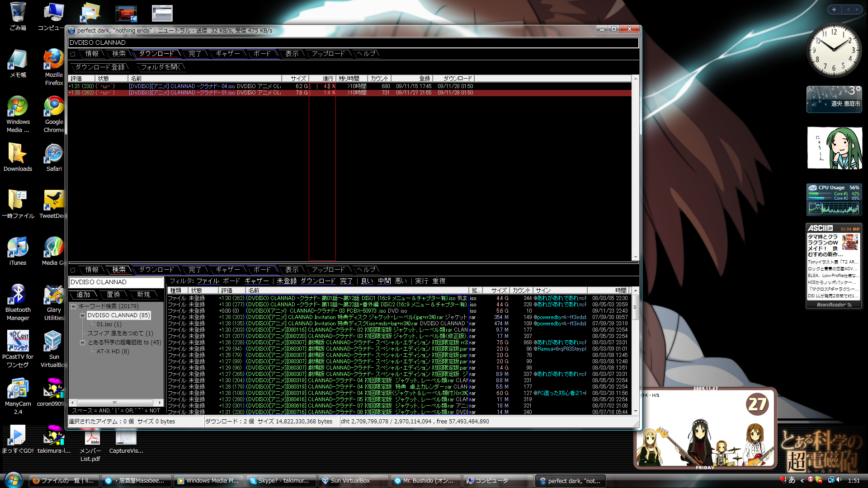
Task: Click the keyword tree horizontal scrollbar
Action: [116, 403]
